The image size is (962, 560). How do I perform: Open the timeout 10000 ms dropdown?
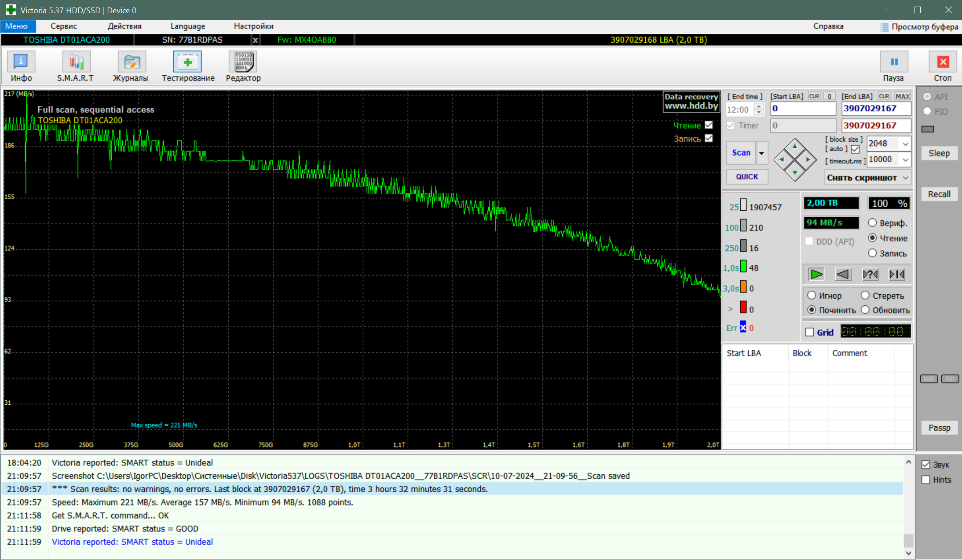(905, 159)
